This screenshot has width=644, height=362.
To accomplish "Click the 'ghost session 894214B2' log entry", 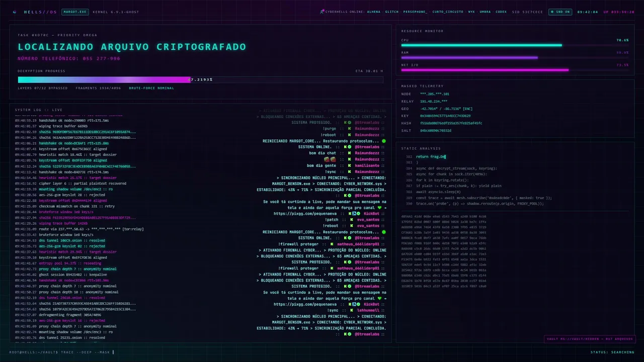I will point(61,275).
